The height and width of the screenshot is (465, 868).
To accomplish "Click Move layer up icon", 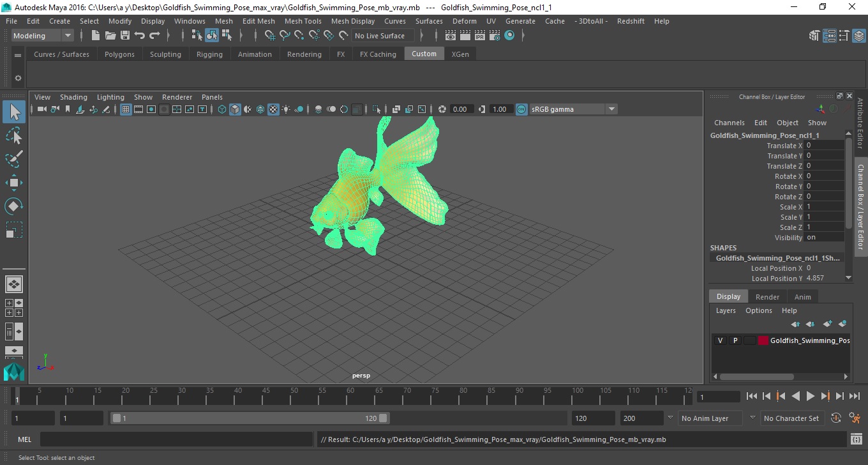I will tap(795, 324).
